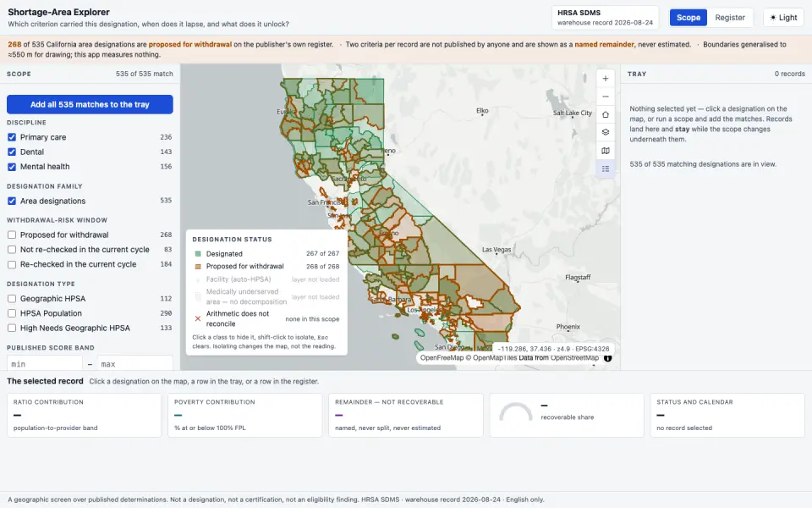Isolate Proposed for withdrawal legend swatch
The height and width of the screenshot is (508, 812).
pyautogui.click(x=198, y=267)
